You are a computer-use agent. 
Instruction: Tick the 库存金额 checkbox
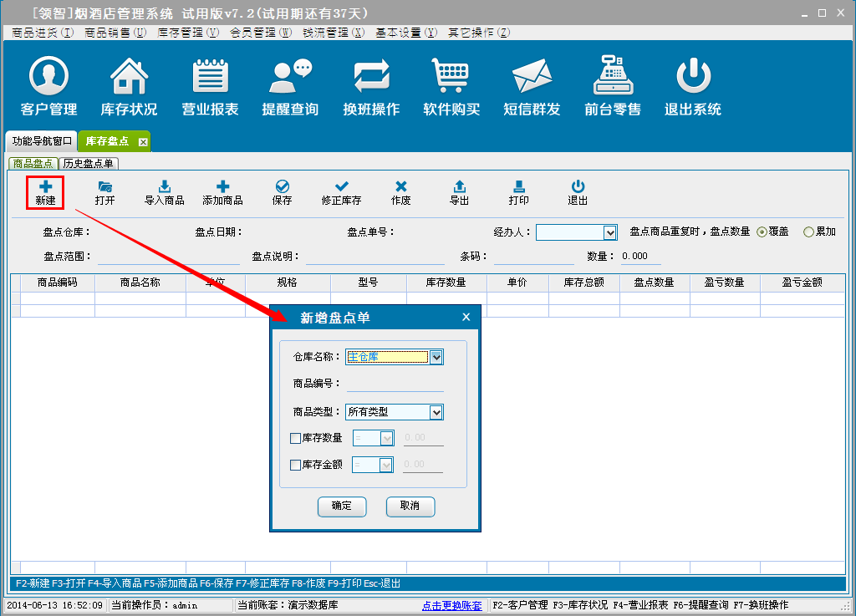pos(295,465)
